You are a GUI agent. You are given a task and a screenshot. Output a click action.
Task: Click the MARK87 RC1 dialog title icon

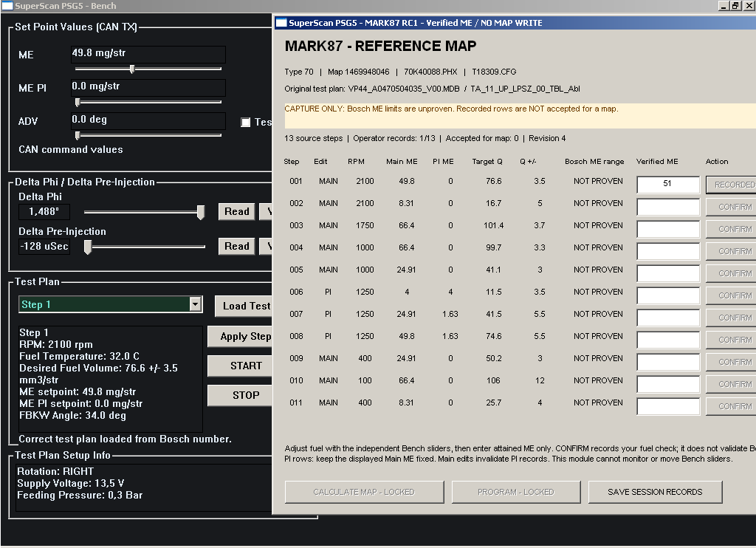(281, 23)
